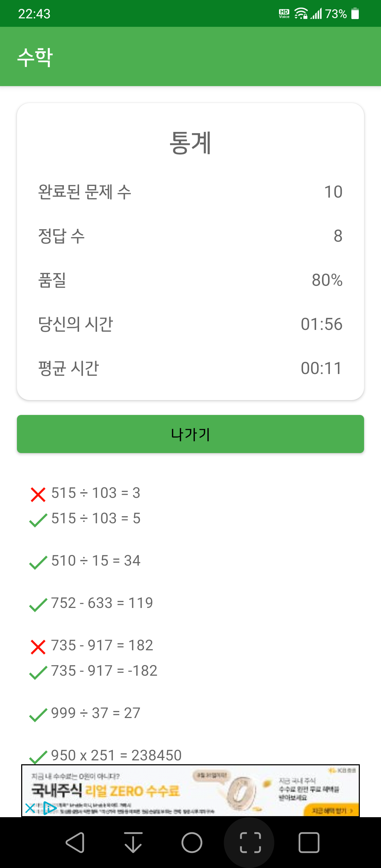Tap the home circle navigation icon
381x868 pixels.
(192, 843)
